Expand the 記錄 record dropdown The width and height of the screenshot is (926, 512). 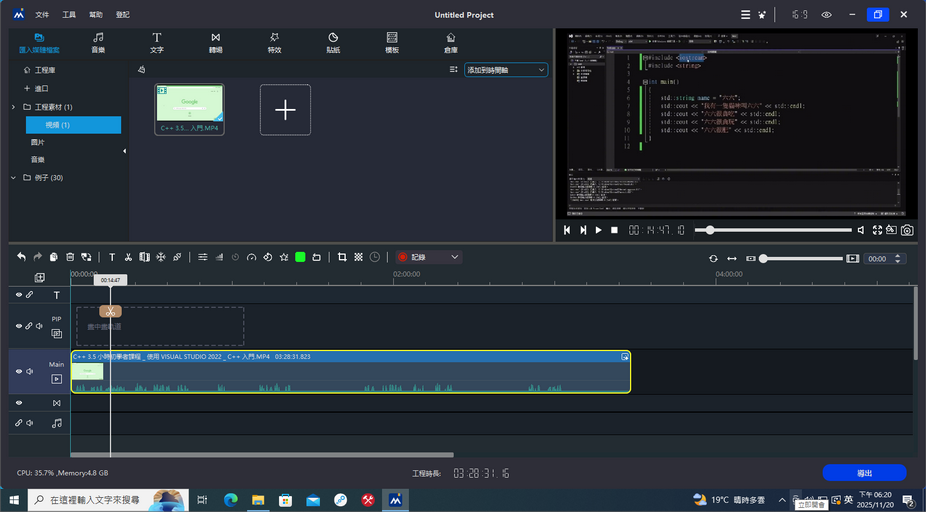click(x=455, y=257)
